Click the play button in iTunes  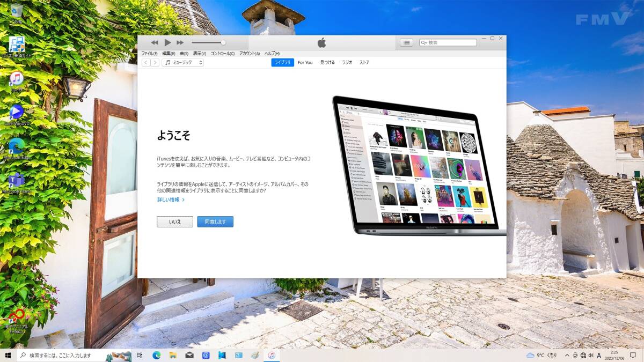click(167, 42)
